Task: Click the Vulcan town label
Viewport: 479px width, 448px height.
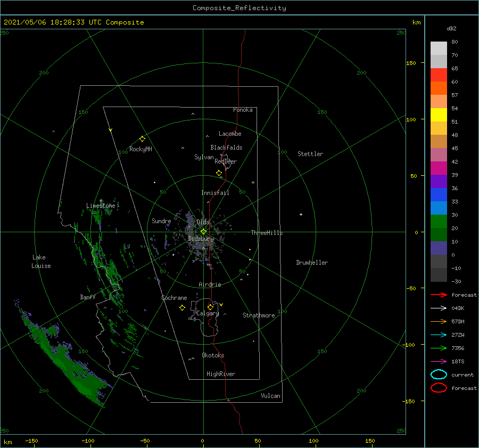Action: [x=270, y=396]
